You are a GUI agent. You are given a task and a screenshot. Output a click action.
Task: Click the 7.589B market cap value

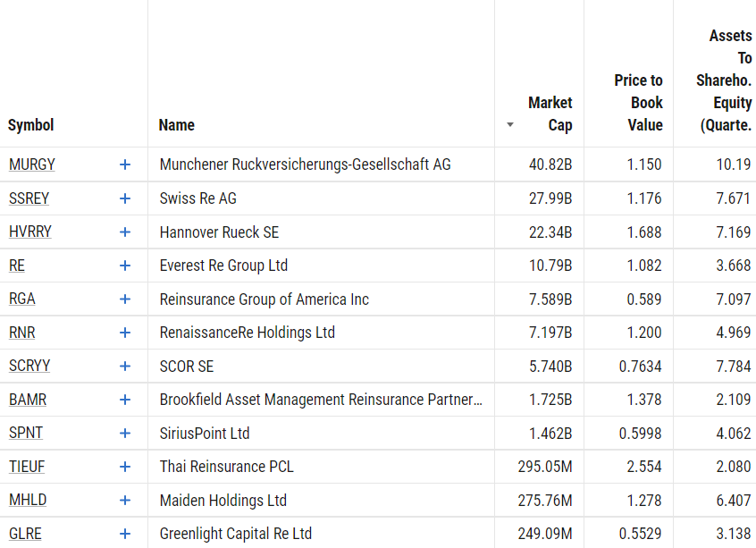pos(550,299)
